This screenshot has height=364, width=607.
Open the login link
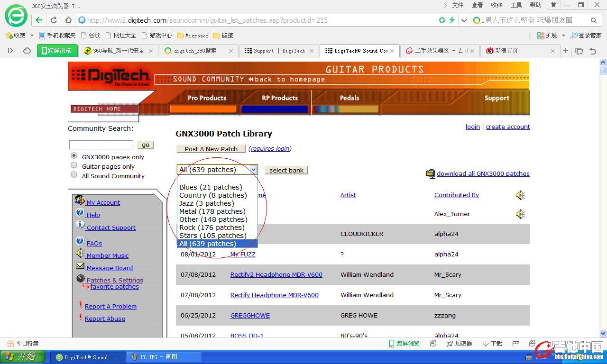click(473, 127)
